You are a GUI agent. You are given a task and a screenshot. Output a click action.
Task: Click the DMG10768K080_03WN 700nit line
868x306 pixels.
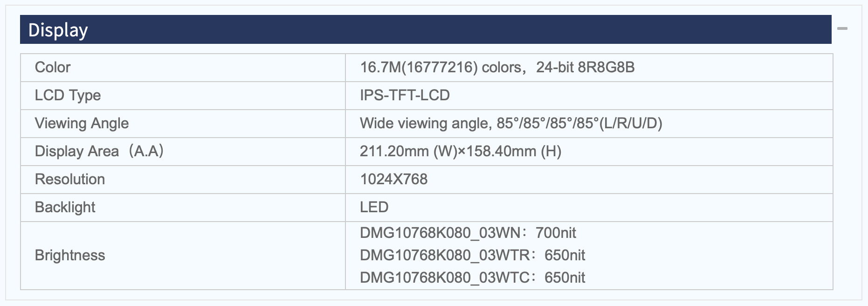point(468,232)
